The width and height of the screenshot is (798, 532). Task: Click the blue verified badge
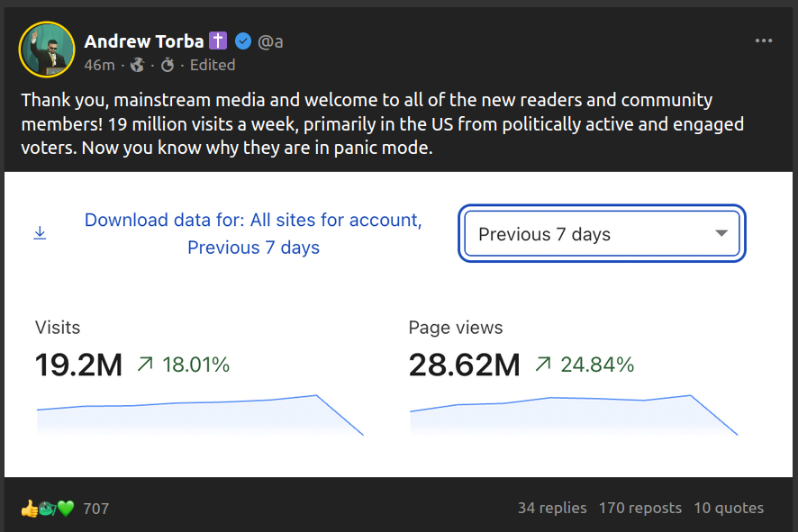coord(243,41)
